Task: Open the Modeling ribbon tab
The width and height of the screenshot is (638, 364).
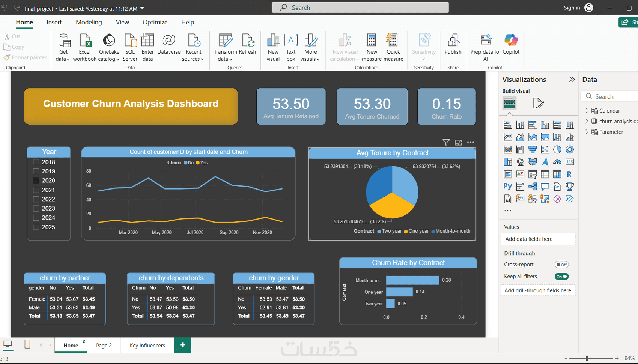Action: pyautogui.click(x=89, y=22)
